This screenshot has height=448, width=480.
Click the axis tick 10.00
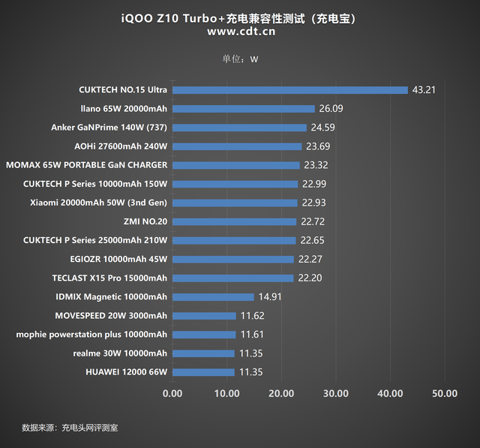pyautogui.click(x=226, y=393)
